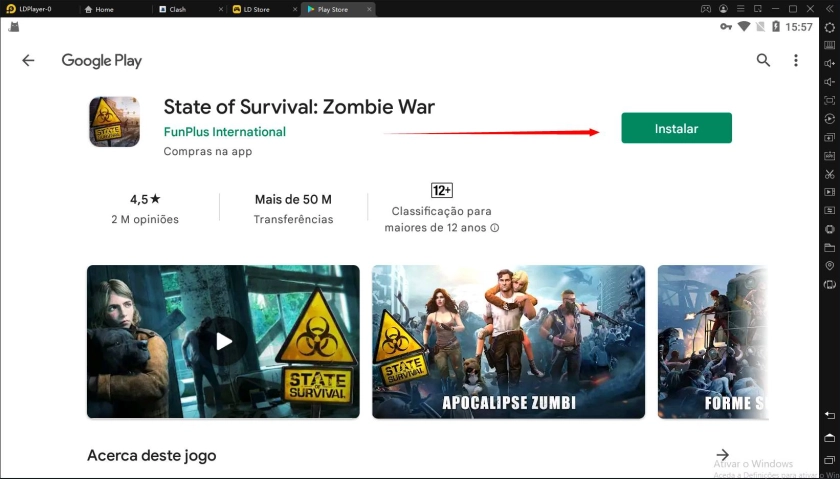The height and width of the screenshot is (479, 840).
Task: Go back with Google Play arrow
Action: 28,61
